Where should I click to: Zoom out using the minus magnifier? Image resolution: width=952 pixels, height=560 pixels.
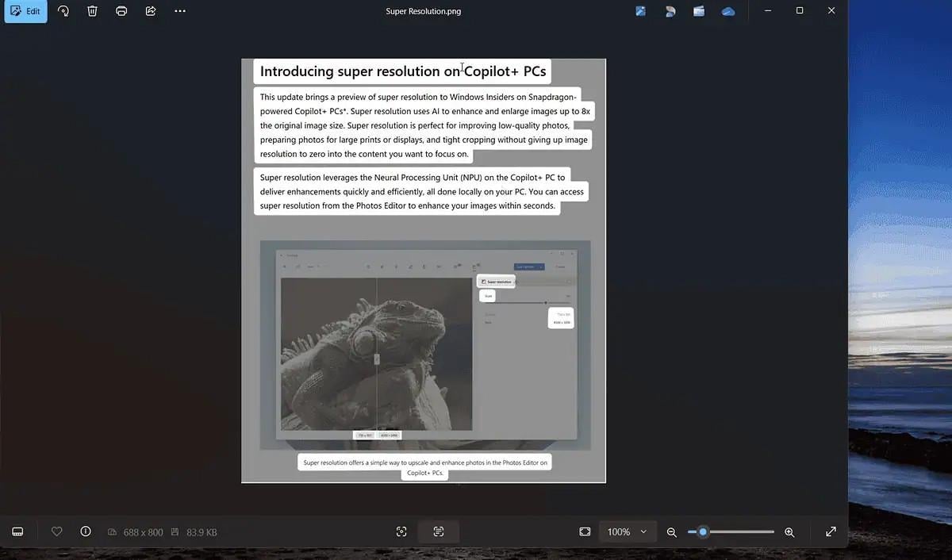672,531
